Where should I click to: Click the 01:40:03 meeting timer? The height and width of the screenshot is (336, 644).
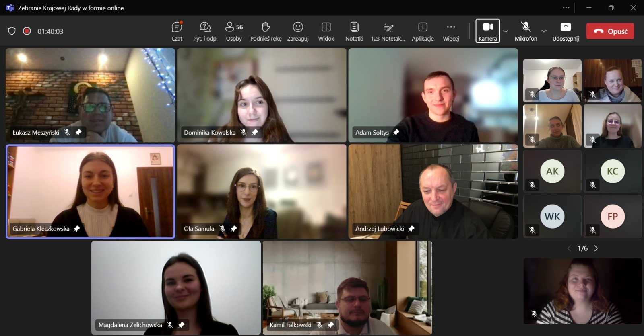[50, 31]
